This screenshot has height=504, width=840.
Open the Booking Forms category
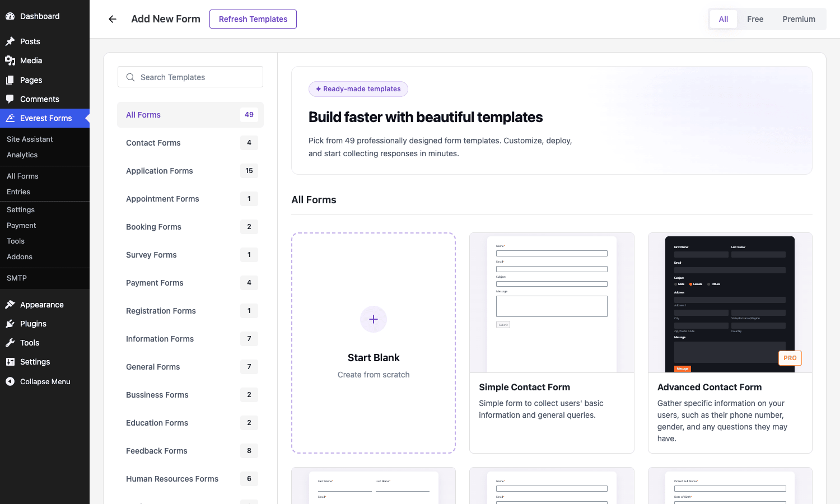pos(190,227)
